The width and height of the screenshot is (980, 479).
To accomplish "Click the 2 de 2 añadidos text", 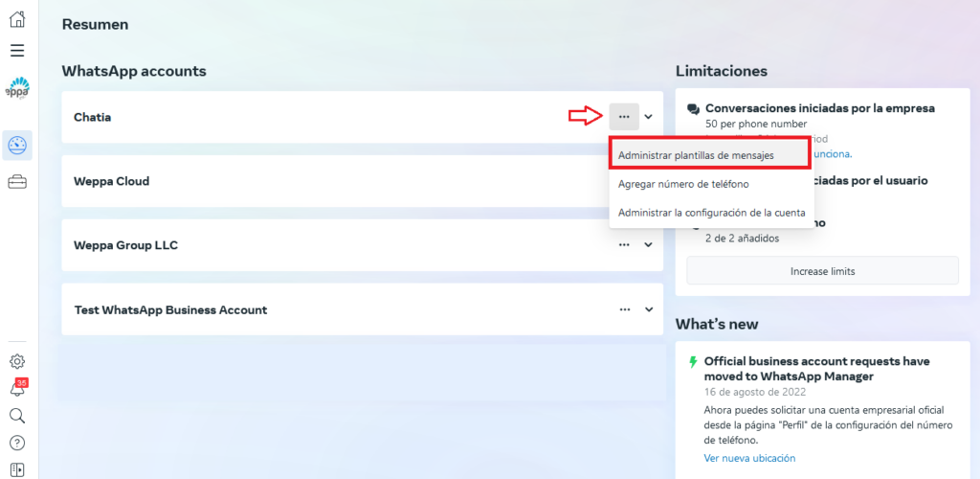I will (x=742, y=239).
